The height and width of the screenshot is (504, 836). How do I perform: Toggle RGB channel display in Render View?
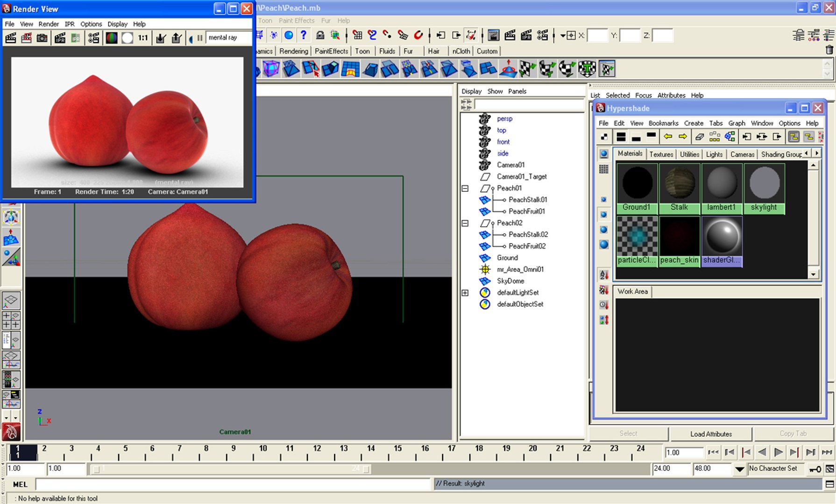[x=112, y=38]
